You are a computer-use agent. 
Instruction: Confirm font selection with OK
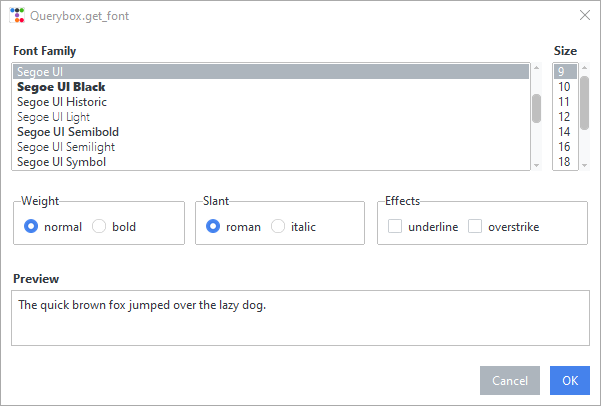[x=570, y=380]
